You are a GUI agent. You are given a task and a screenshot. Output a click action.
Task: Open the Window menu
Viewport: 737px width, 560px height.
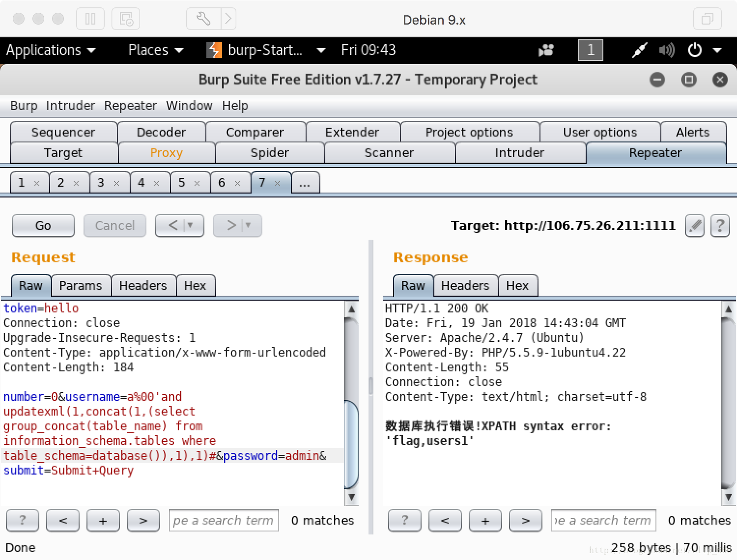point(189,106)
